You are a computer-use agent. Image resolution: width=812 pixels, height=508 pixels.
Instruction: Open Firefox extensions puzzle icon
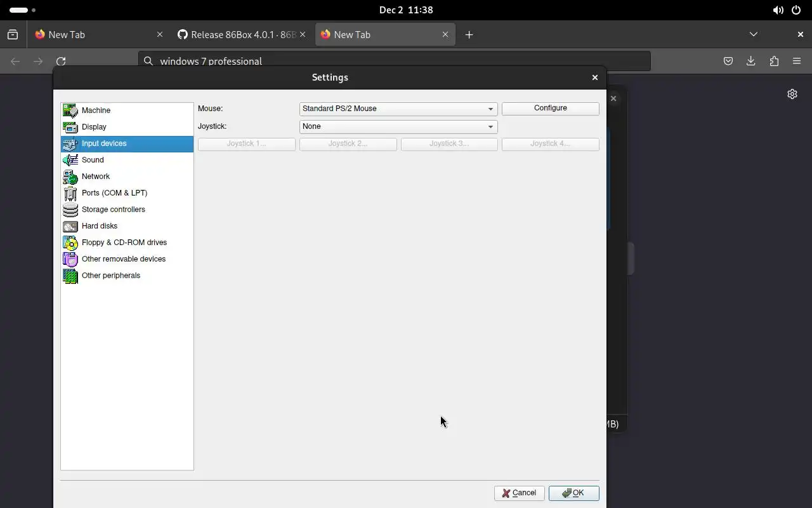(x=774, y=61)
